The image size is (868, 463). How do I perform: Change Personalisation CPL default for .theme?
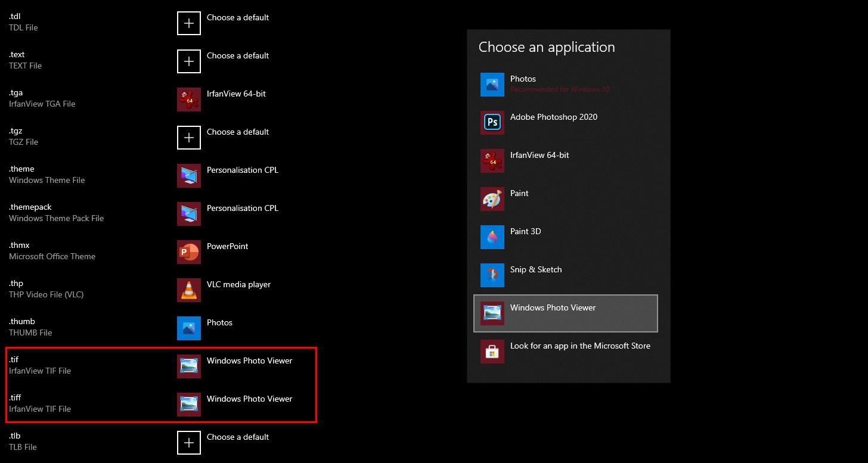click(243, 170)
